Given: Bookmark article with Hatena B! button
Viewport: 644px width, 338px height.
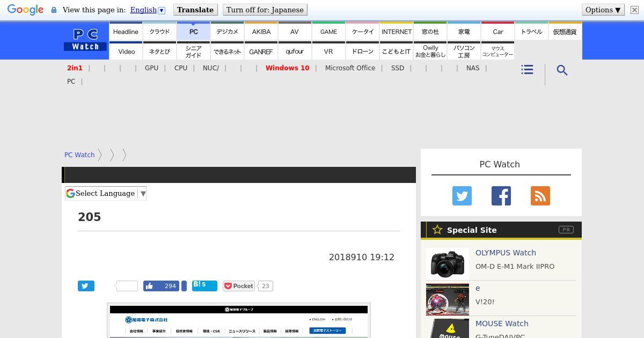Looking at the screenshot, I should point(204,286).
